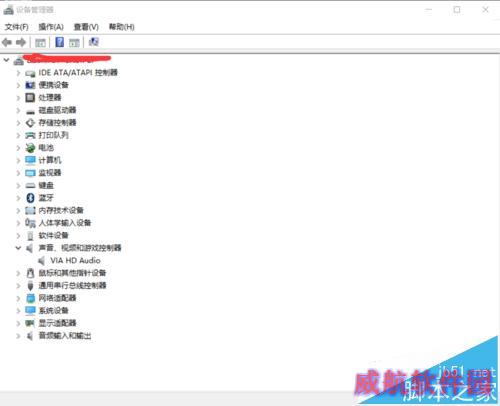Select the 通用串行总线控制器 USB icon

pos(30,286)
